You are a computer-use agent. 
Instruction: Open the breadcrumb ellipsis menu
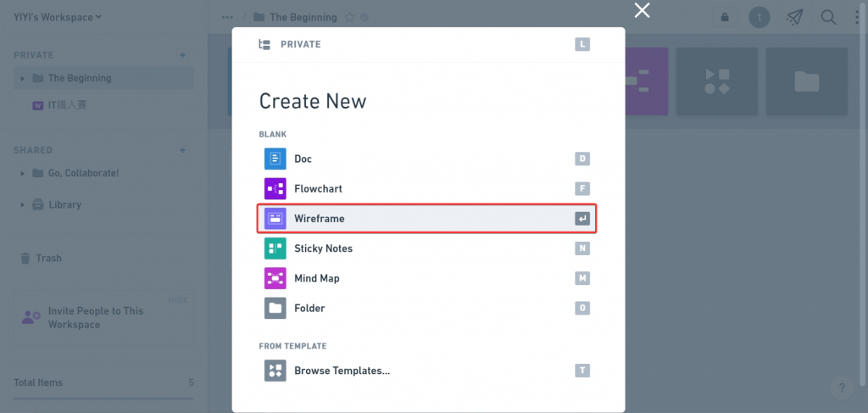[x=227, y=17]
